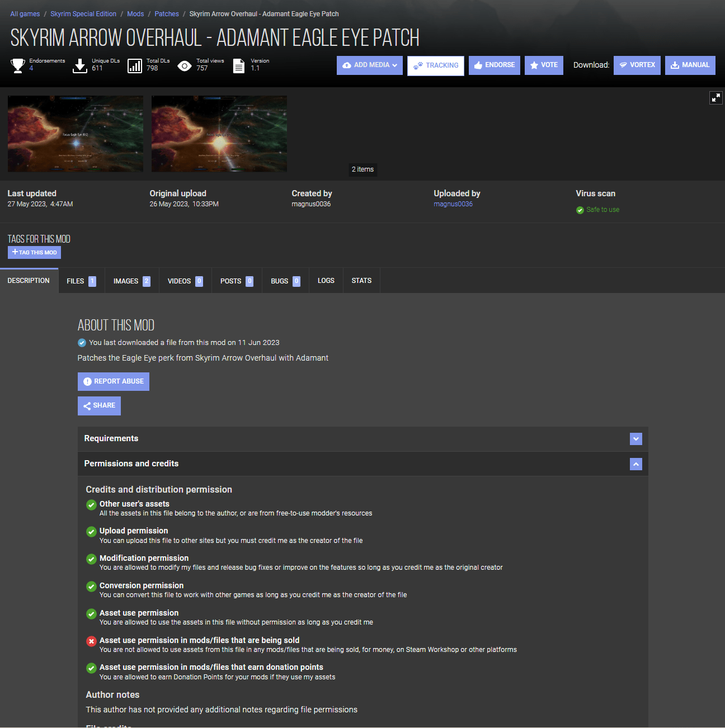
Task: Endorse this mod
Action: coord(494,65)
